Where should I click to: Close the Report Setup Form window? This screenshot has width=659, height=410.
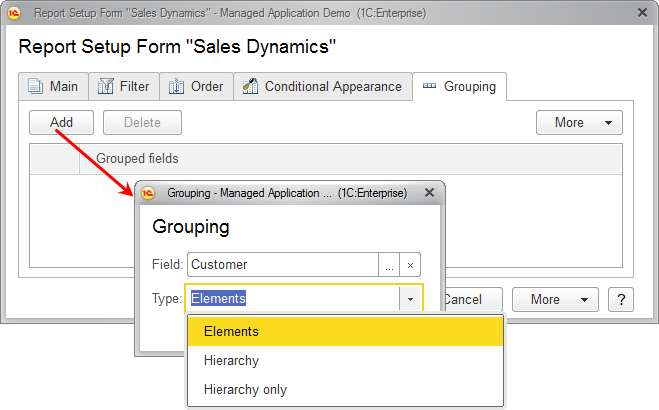642,13
